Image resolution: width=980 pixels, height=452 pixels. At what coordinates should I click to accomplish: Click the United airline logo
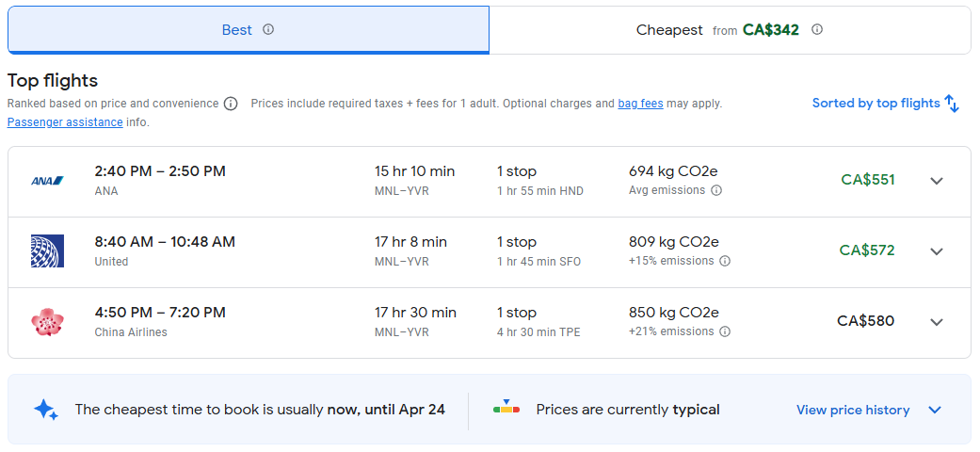click(47, 251)
